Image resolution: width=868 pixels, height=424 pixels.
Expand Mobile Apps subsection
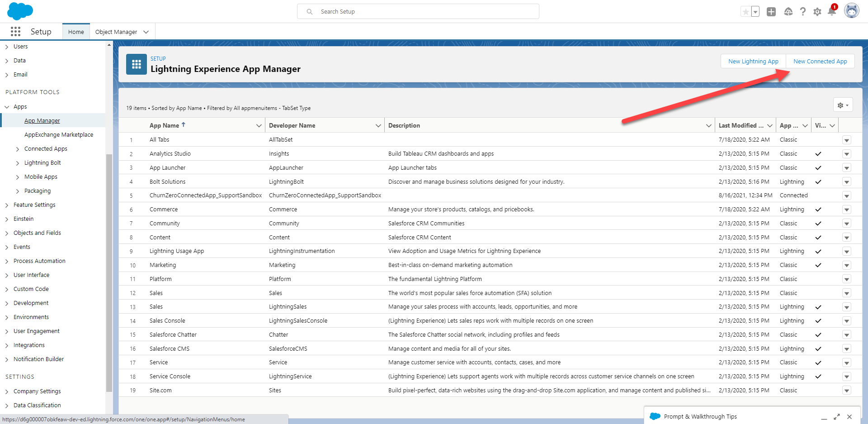coord(18,177)
